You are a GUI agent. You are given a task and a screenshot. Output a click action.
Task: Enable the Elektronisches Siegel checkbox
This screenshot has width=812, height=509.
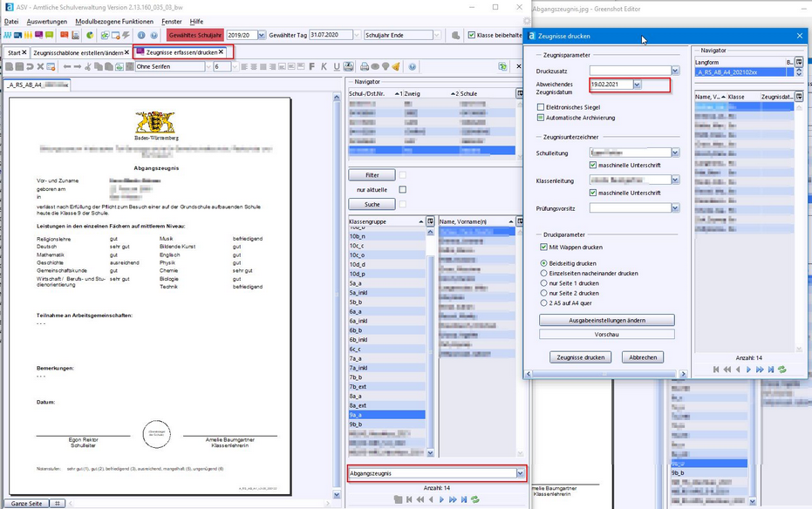tap(542, 107)
